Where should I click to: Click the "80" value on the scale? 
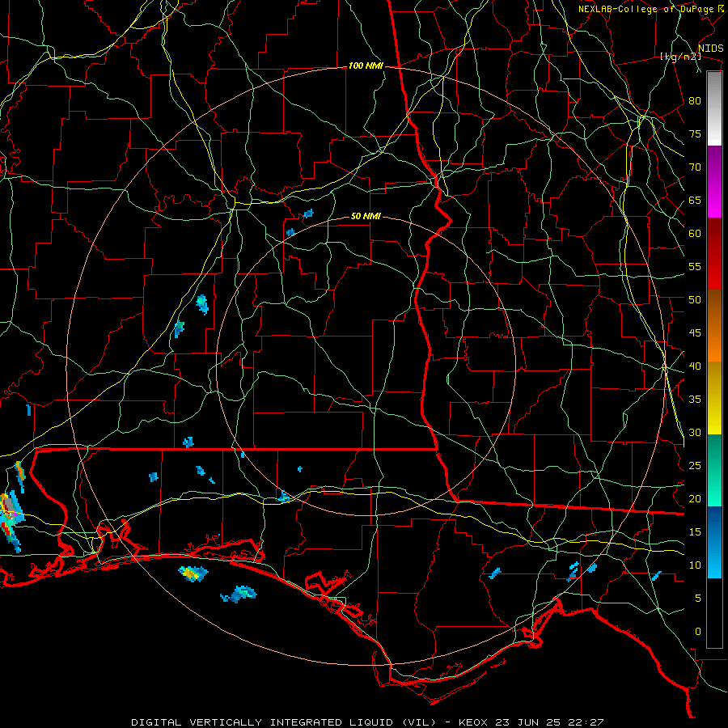[x=695, y=101]
